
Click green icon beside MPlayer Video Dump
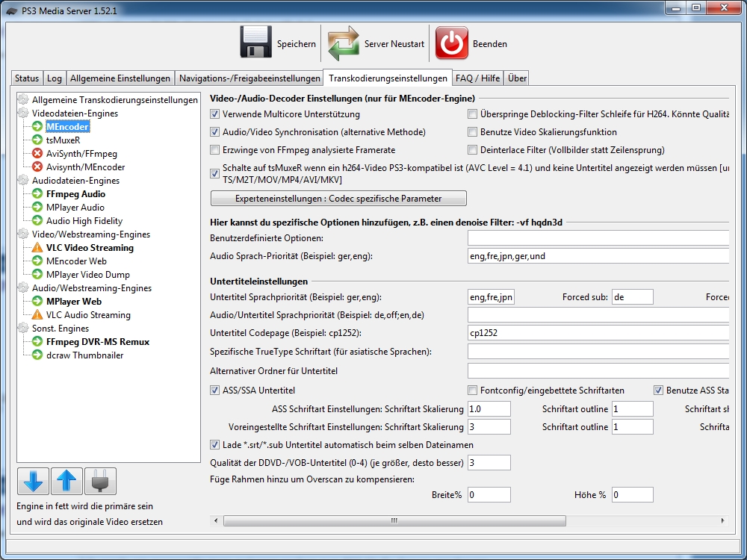click(37, 274)
